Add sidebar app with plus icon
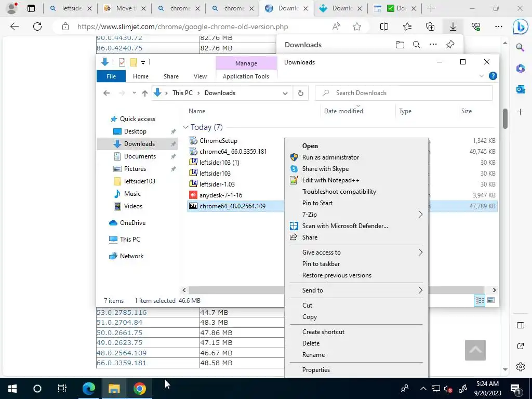The width and height of the screenshot is (532, 399). coord(520,112)
